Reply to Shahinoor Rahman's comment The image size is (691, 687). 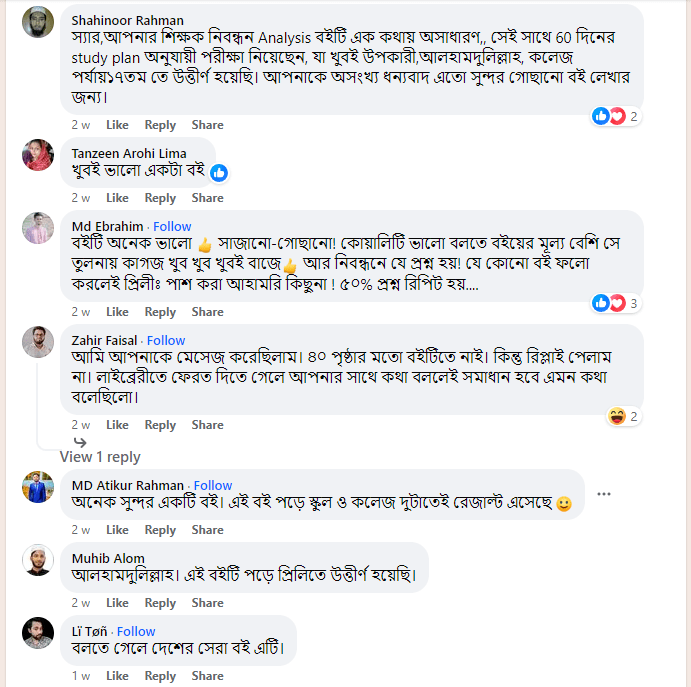[160, 125]
